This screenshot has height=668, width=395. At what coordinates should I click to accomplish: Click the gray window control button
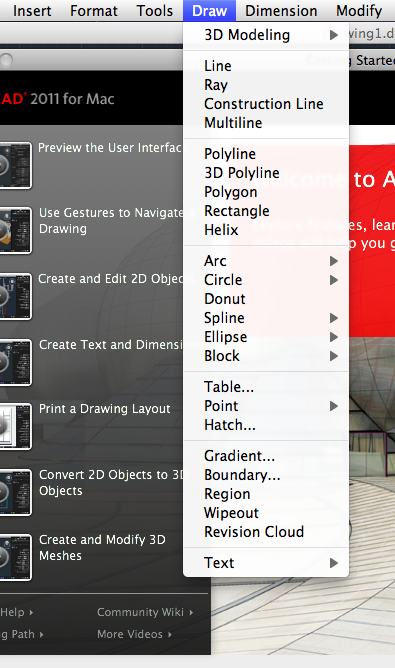[6, 60]
